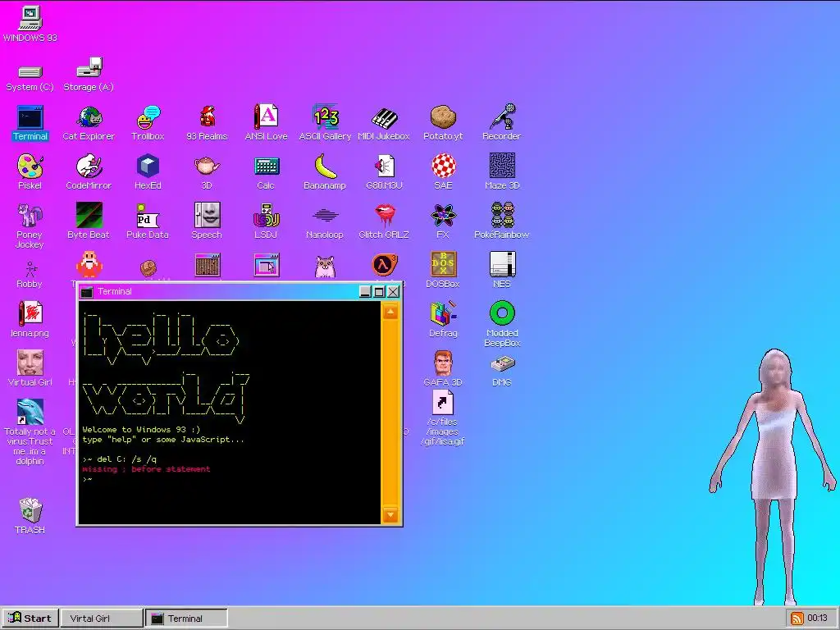Launch the FX atom icon

click(x=443, y=221)
